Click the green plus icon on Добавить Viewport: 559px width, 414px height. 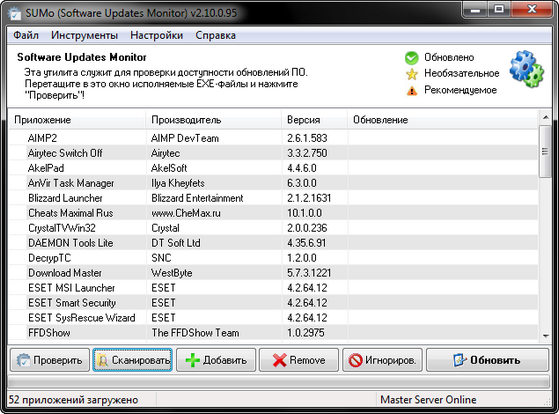coord(193,360)
